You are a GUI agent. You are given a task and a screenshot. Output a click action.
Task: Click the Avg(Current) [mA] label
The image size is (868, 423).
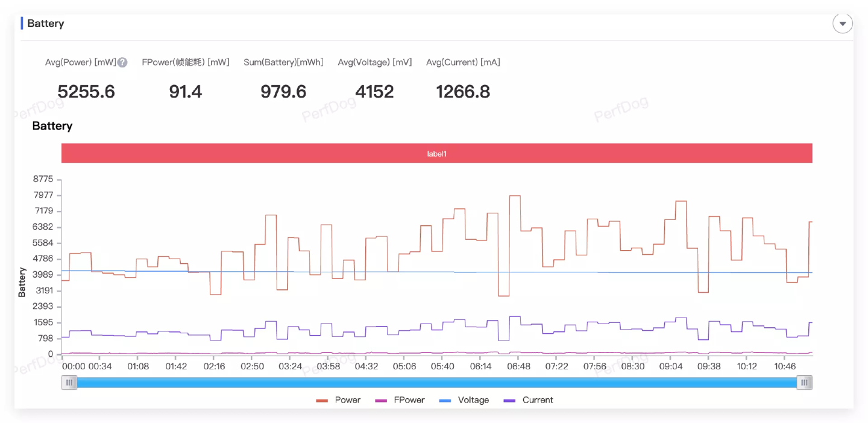(463, 62)
